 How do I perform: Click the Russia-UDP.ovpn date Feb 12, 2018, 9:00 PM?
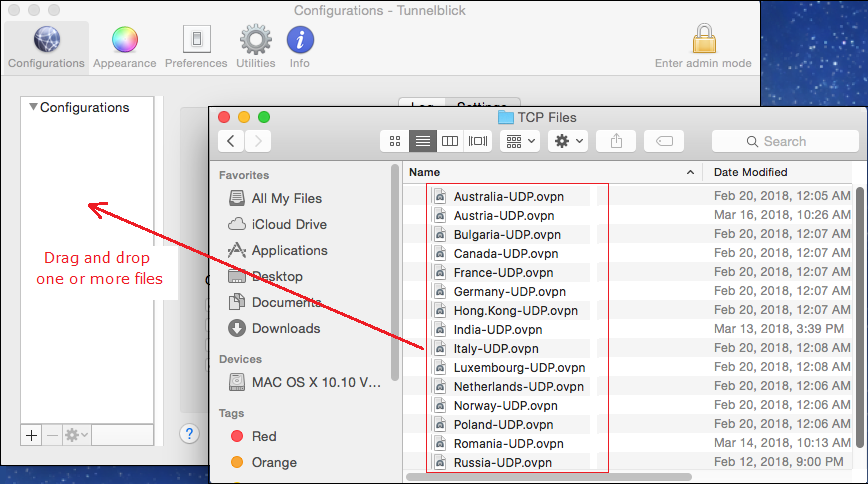(x=778, y=461)
